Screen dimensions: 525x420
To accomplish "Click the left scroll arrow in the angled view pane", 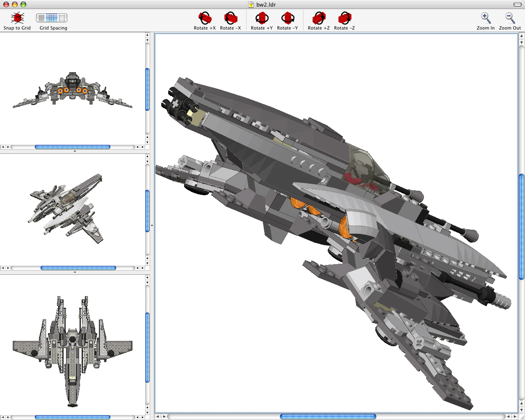I will [x=3, y=268].
